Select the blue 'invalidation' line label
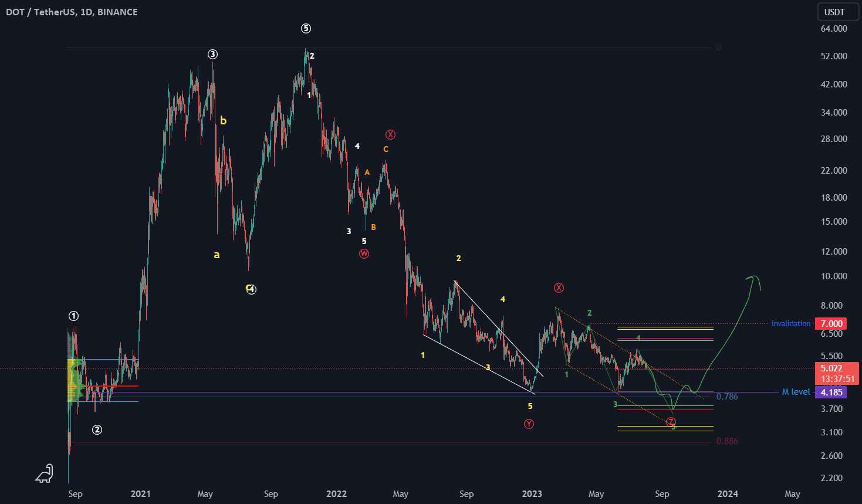 (x=790, y=323)
